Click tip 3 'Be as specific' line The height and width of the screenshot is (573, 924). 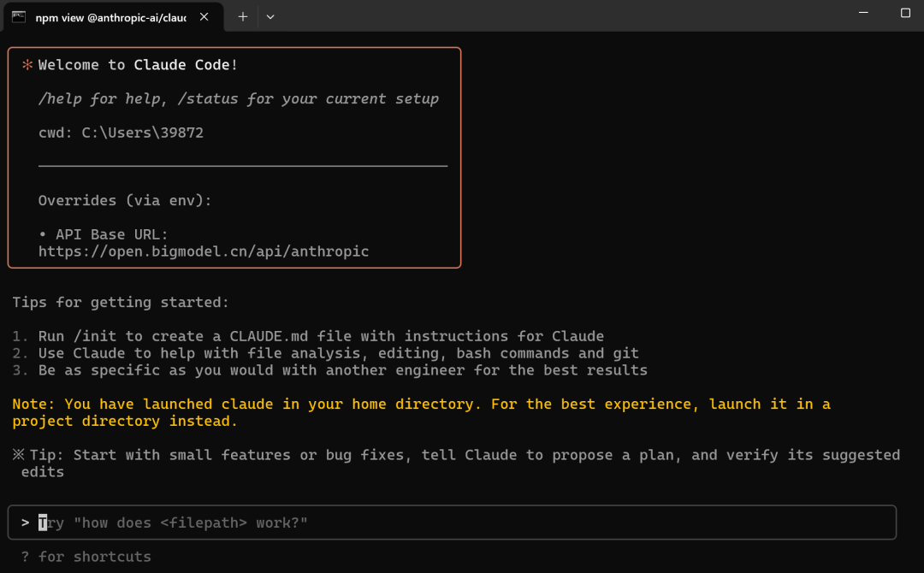point(330,370)
